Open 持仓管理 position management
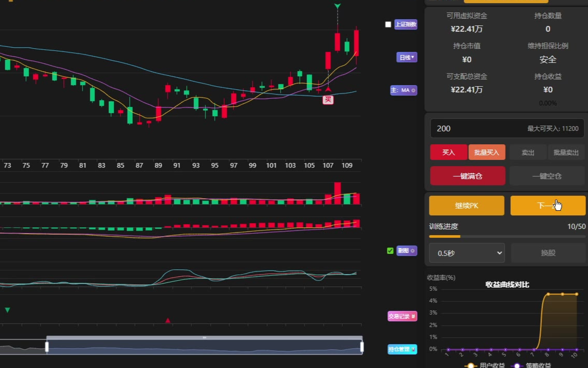 pos(402,349)
